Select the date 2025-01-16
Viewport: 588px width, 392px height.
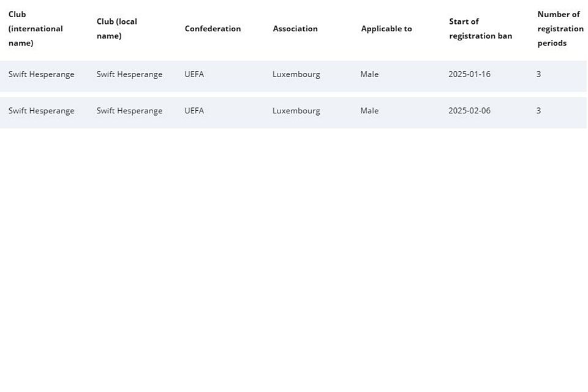(469, 74)
